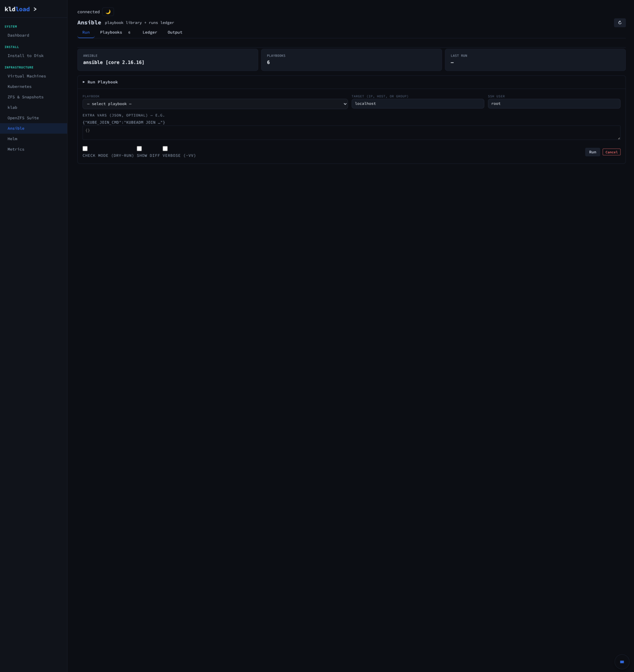Image resolution: width=634 pixels, height=672 pixels.
Task: Select Ansible sidebar item
Action: coord(34,128)
